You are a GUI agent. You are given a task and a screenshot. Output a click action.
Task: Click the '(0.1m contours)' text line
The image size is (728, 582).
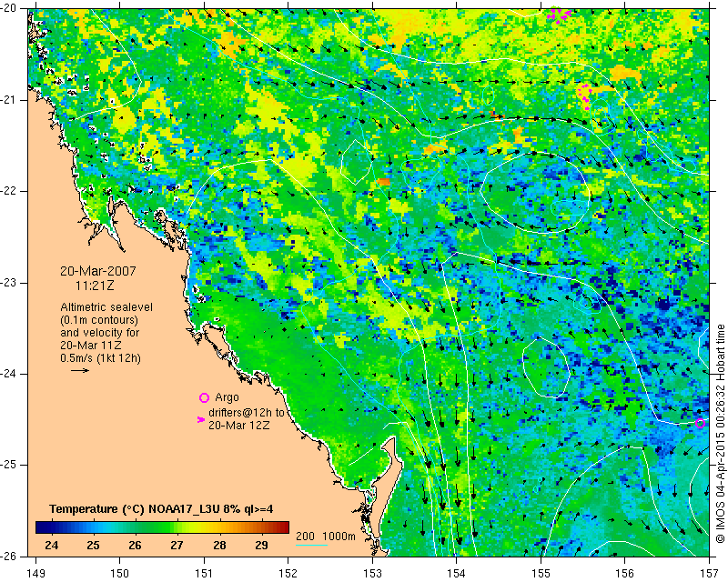(99, 320)
